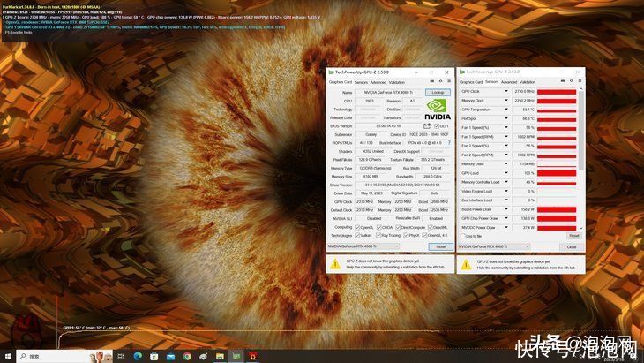Switch to Validation tab in left GPU-Z window
Screen dimensions: 644x363
click(397, 82)
